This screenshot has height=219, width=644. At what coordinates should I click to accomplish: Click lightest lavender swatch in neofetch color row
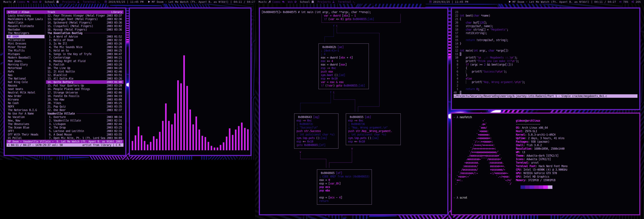[x=550, y=187]
